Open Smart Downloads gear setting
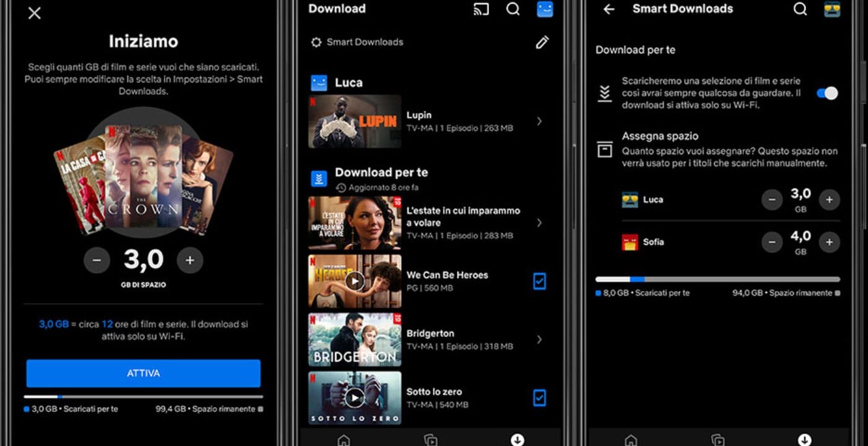 pos(316,42)
